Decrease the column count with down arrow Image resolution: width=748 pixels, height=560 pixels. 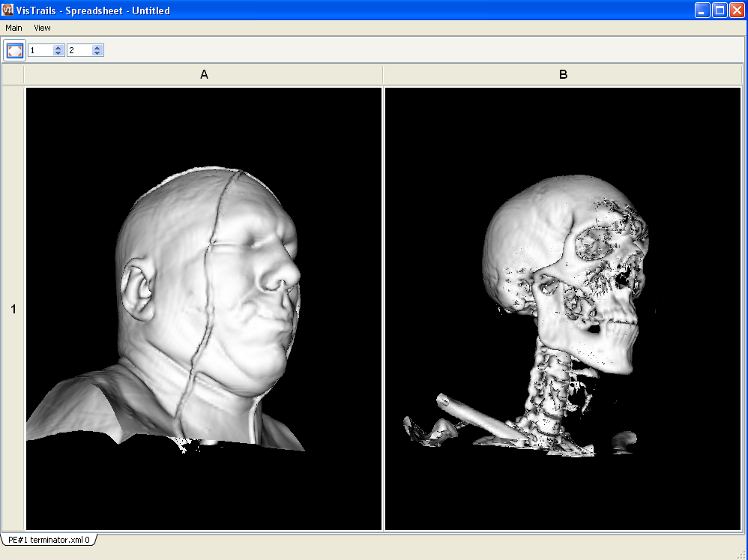(x=97, y=53)
